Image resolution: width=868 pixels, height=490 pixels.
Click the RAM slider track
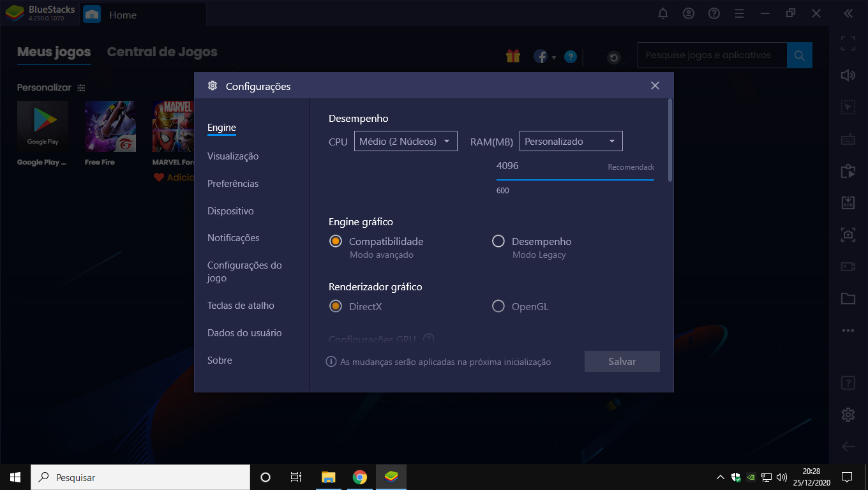[575, 180]
